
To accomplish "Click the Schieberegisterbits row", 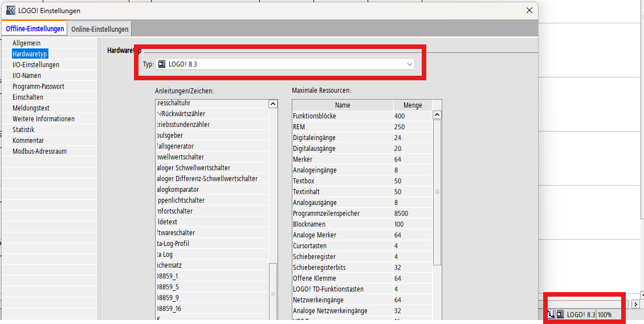I will click(362, 268).
